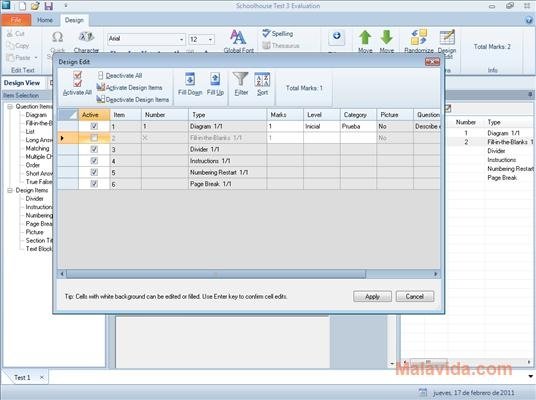Click the Fill Down icon
The width and height of the screenshot is (536, 400).
pos(190,79)
